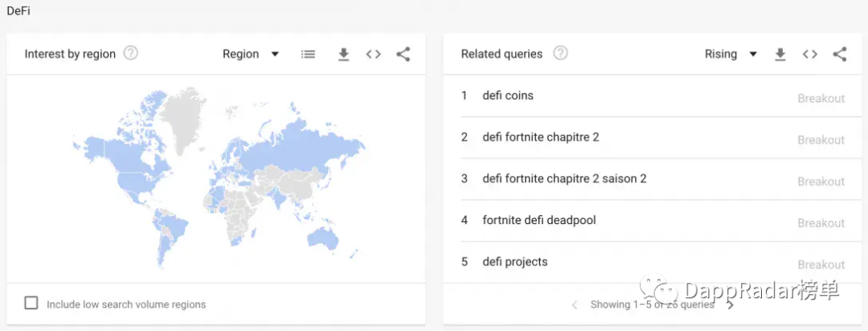Open defi fortnite chapitre 2 saison 2
This screenshot has width=868, height=331.
coord(564,179)
